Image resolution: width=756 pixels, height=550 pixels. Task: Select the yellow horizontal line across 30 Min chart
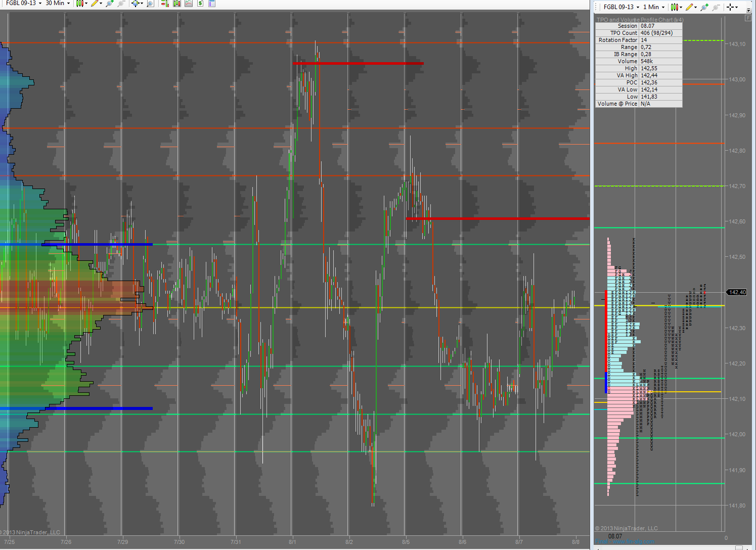click(295, 307)
